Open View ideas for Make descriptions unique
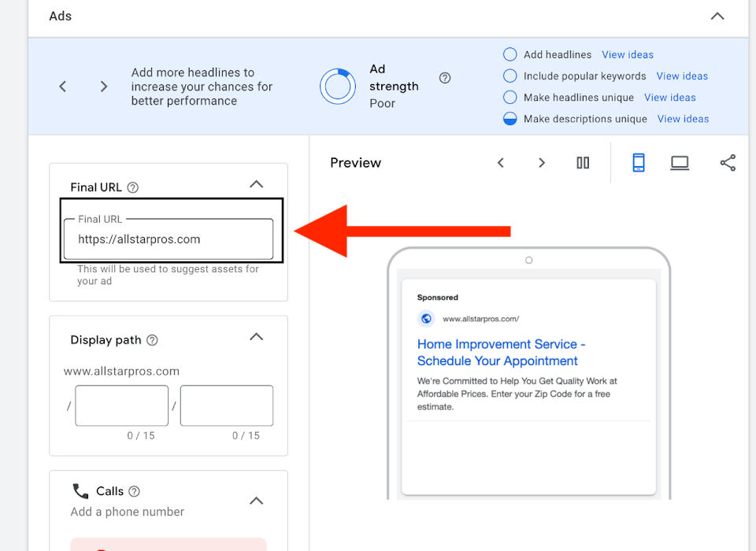 click(683, 119)
